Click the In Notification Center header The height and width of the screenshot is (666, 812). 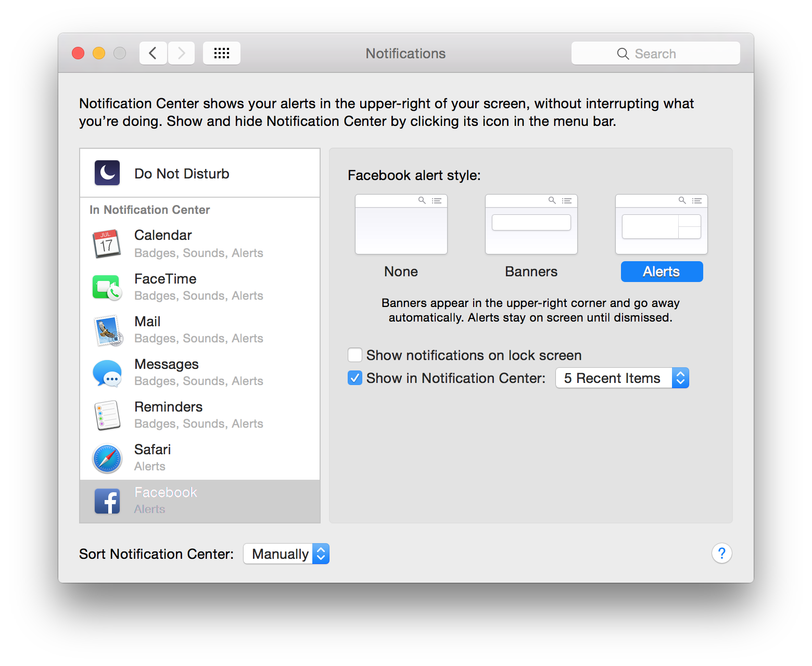click(x=150, y=210)
